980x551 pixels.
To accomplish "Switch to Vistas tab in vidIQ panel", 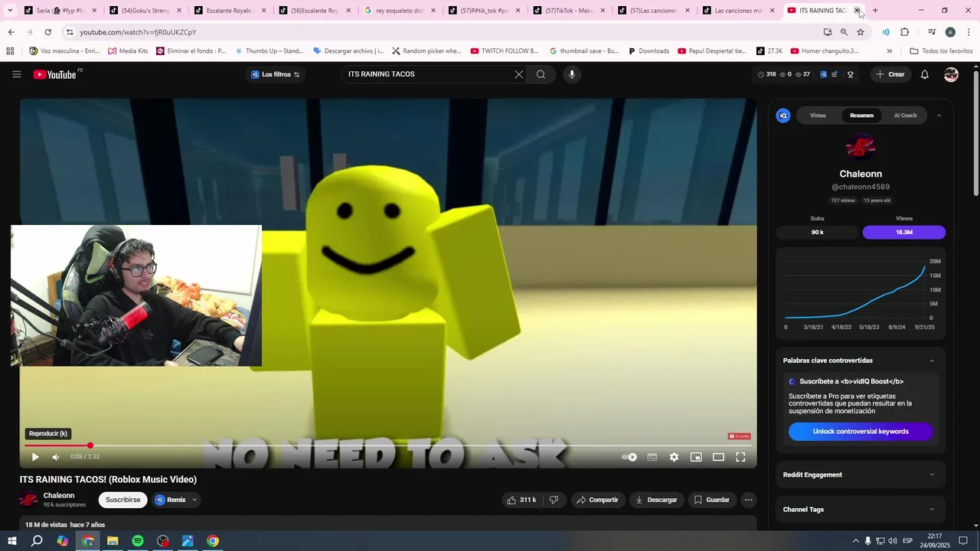I will [x=818, y=116].
